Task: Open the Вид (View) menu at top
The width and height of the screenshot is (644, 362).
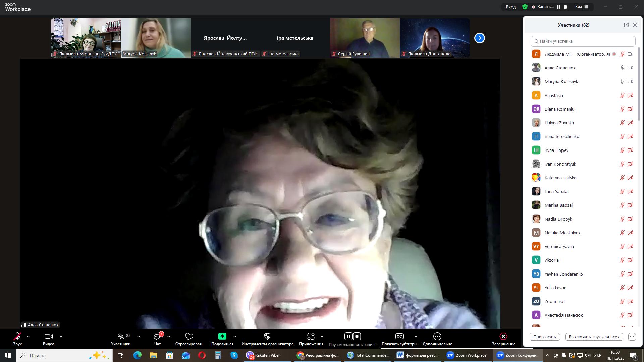Action: [x=582, y=7]
